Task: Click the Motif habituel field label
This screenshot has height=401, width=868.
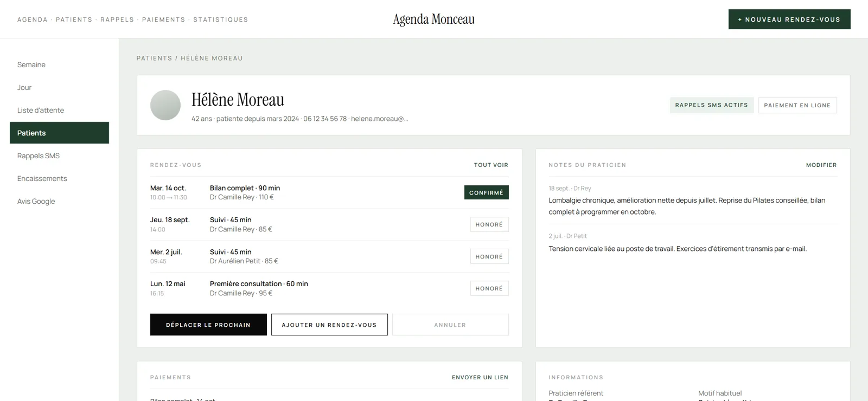Action: 720,393
